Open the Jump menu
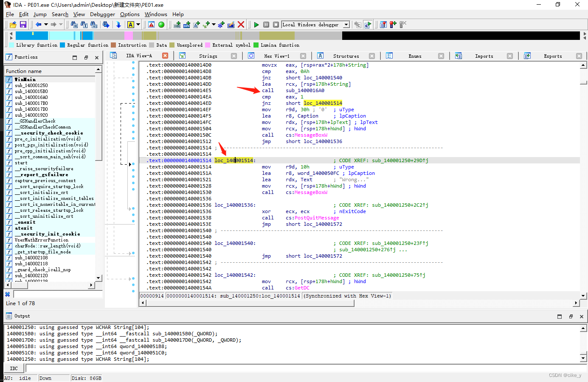Viewport: 588px width, 382px height. point(40,14)
